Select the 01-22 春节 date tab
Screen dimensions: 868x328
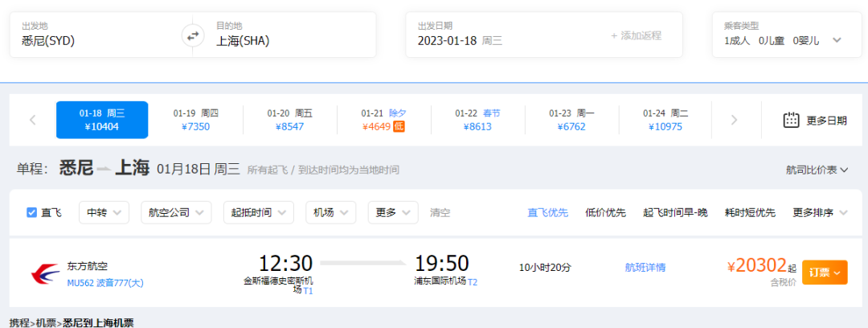point(477,120)
